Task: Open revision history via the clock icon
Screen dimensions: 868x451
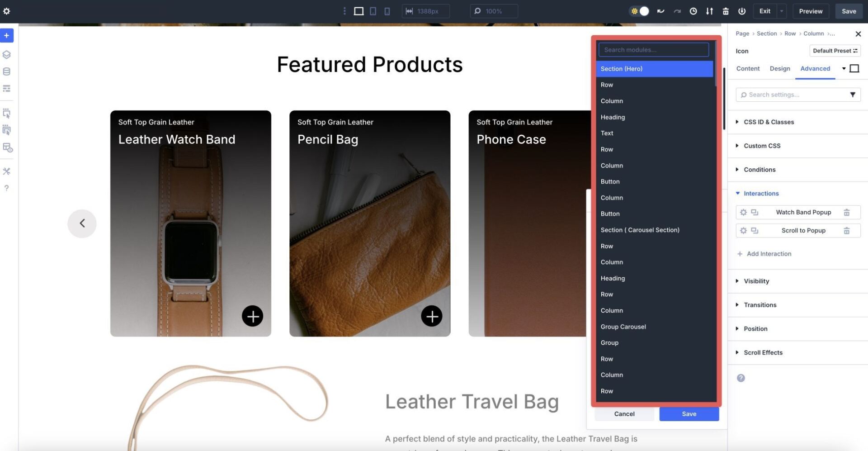Action: pyautogui.click(x=693, y=11)
